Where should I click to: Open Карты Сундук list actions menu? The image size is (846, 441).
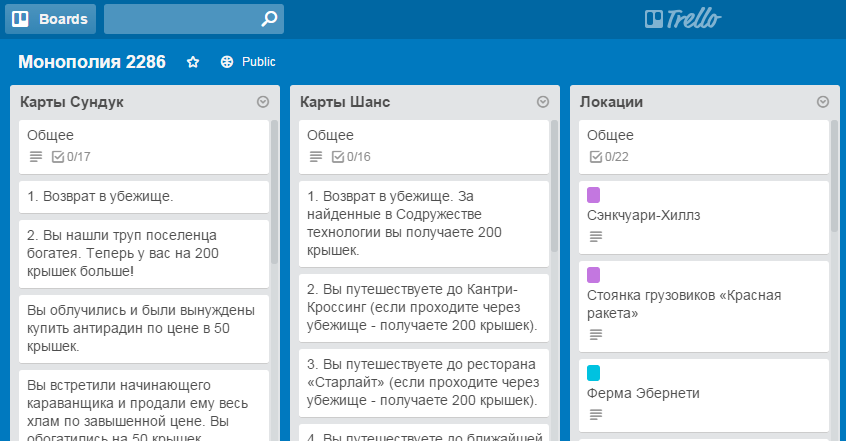(263, 102)
